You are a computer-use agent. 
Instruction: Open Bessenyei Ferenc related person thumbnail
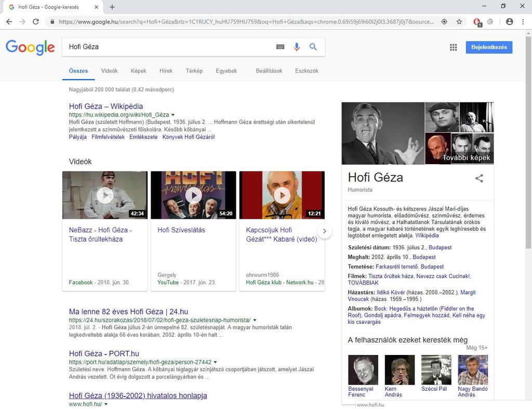coord(363,370)
